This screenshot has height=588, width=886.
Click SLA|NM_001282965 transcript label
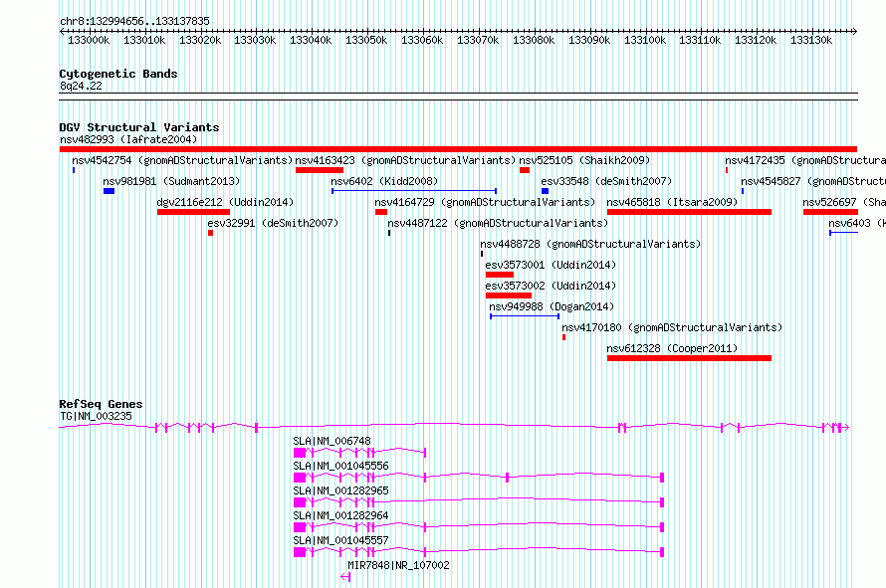pyautogui.click(x=340, y=490)
